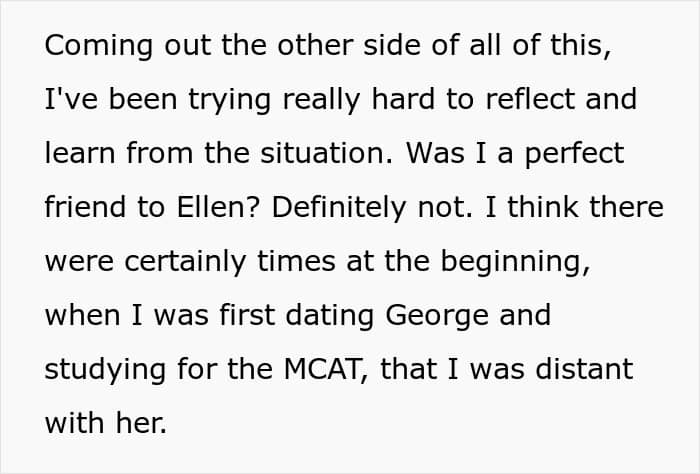Place cursor on the word "distant"
The height and width of the screenshot is (474, 700).
pyautogui.click(x=584, y=369)
